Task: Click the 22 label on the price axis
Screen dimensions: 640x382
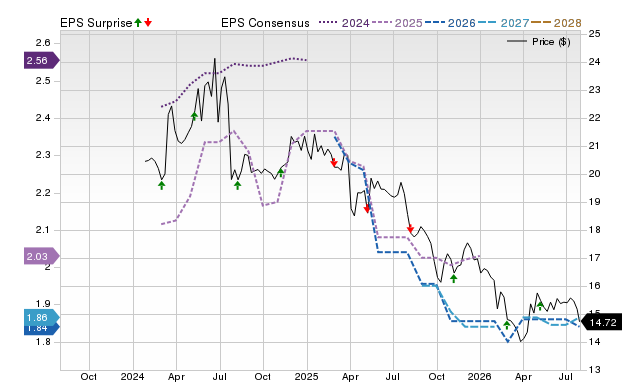Action: pos(594,118)
